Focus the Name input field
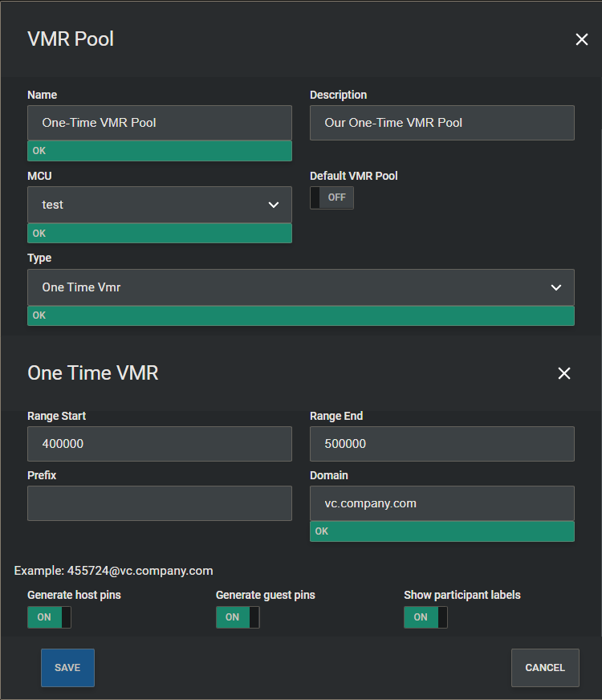 click(160, 123)
